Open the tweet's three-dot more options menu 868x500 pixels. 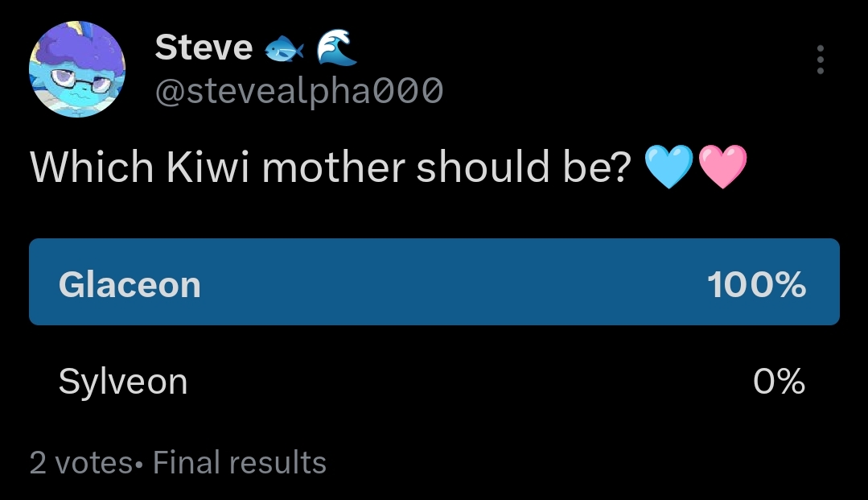(820, 60)
